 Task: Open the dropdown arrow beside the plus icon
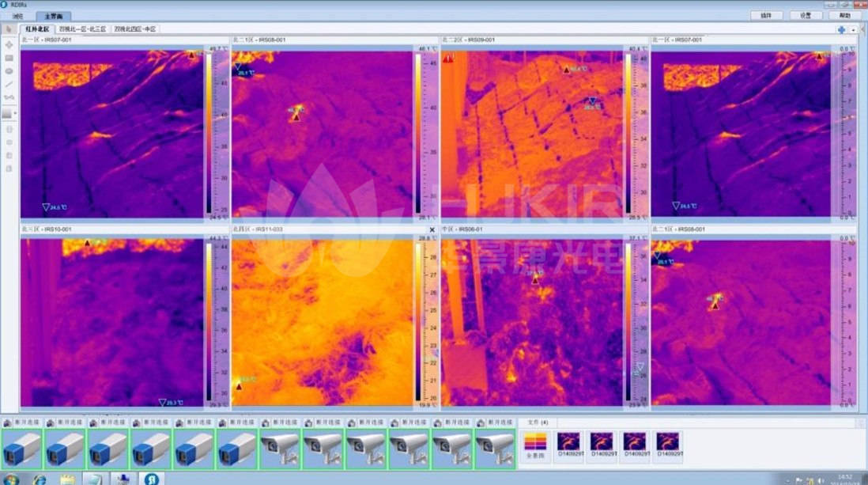coord(853,29)
